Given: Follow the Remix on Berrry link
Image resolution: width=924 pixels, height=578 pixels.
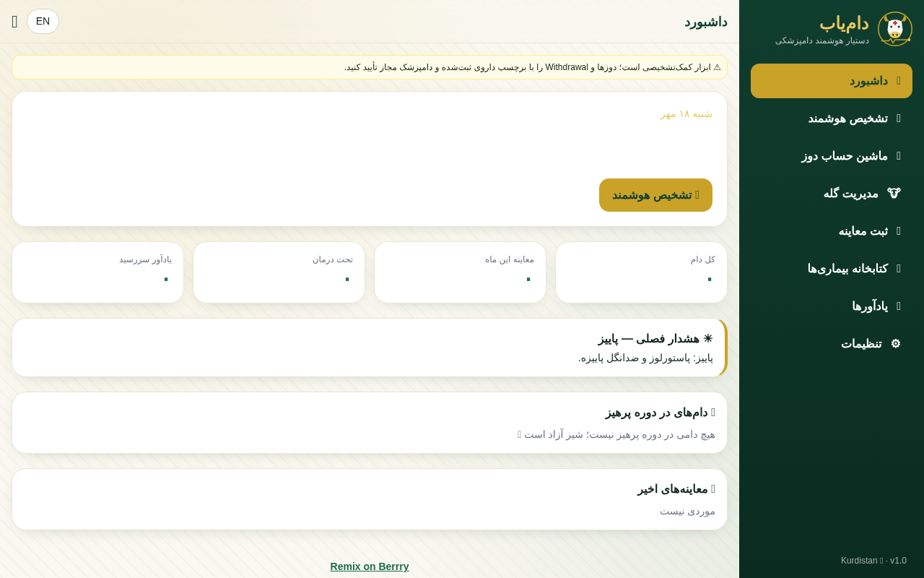Looking at the screenshot, I should coord(370,566).
